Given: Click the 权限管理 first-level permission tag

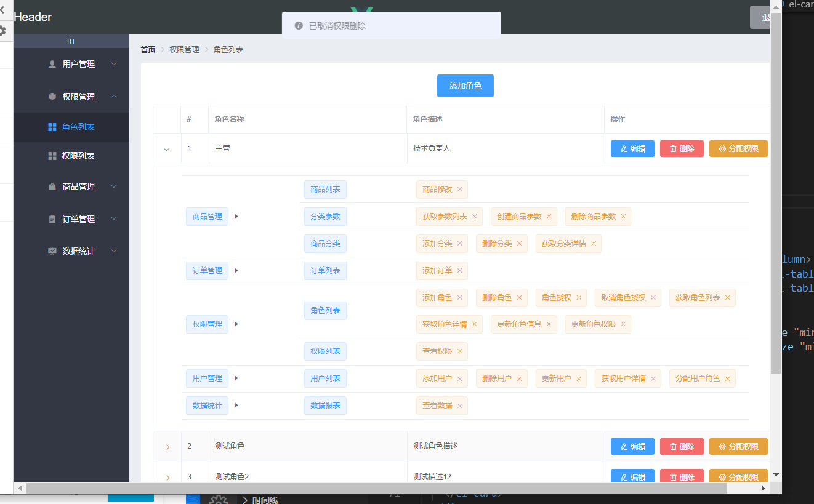Looking at the screenshot, I should [207, 324].
